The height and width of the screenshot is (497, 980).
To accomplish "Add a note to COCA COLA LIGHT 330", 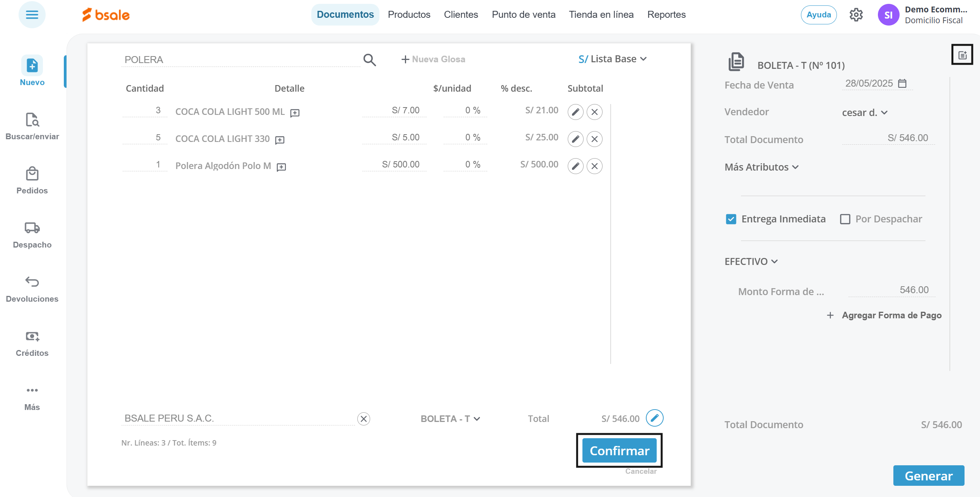I will click(x=280, y=140).
